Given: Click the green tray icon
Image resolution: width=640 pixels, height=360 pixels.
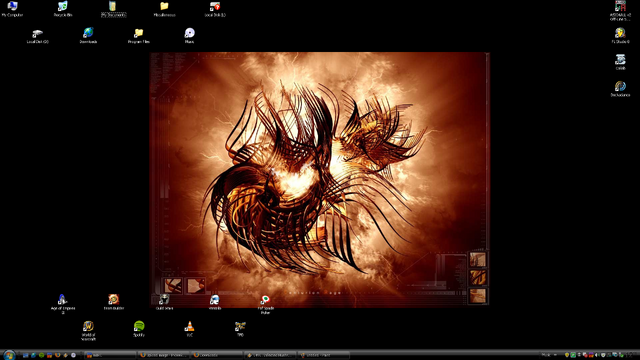Looking at the screenshot, I should [573, 355].
